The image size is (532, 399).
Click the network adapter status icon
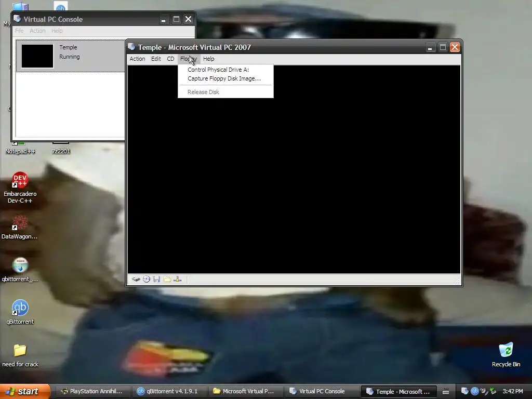click(x=178, y=279)
